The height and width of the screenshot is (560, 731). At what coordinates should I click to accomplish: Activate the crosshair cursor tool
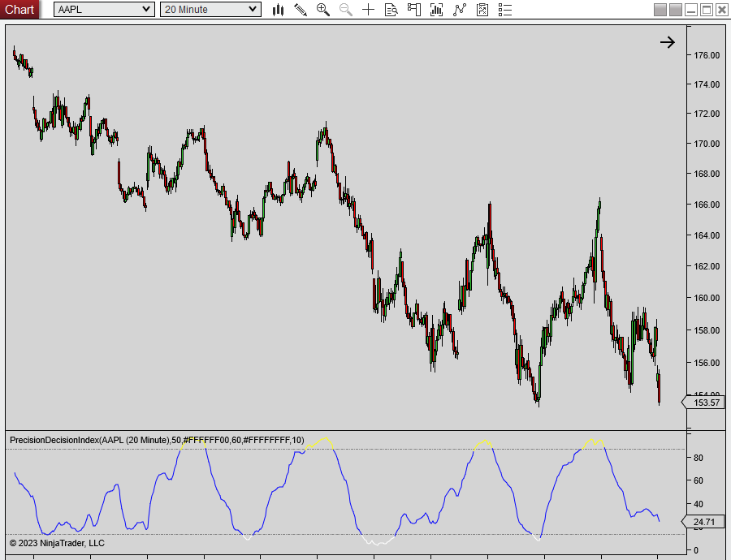[369, 10]
